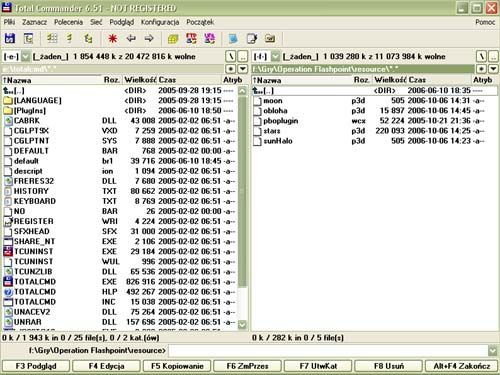Click F7 UtwKat button
Image resolution: width=500 pixels, height=375 pixels.
click(318, 366)
